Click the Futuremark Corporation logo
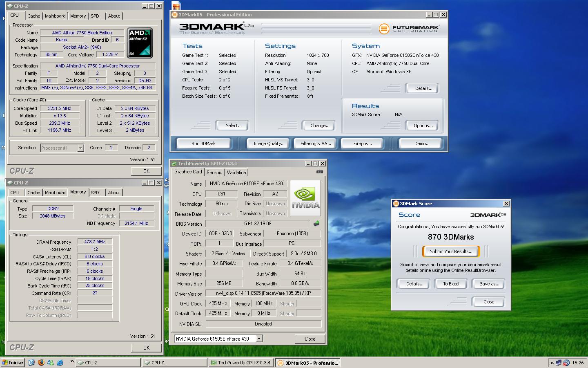The height and width of the screenshot is (368, 588). click(x=409, y=29)
